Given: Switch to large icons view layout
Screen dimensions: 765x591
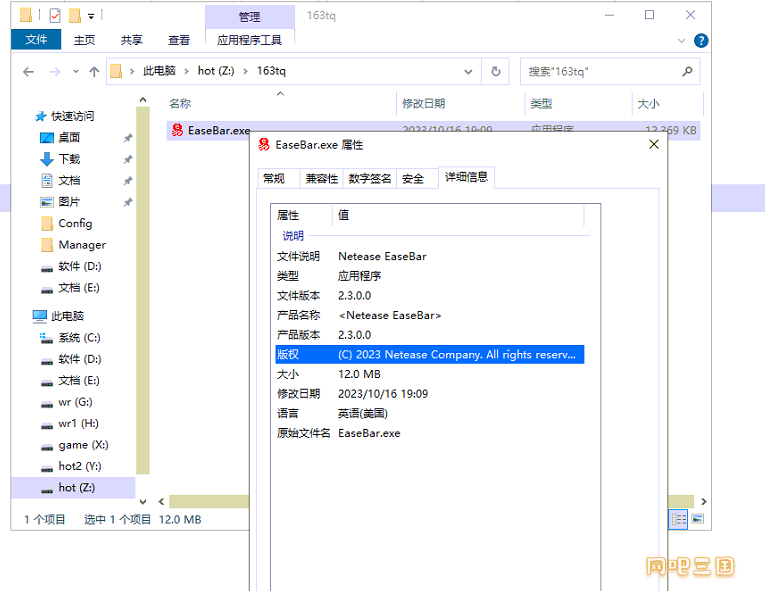Looking at the screenshot, I should [x=698, y=519].
